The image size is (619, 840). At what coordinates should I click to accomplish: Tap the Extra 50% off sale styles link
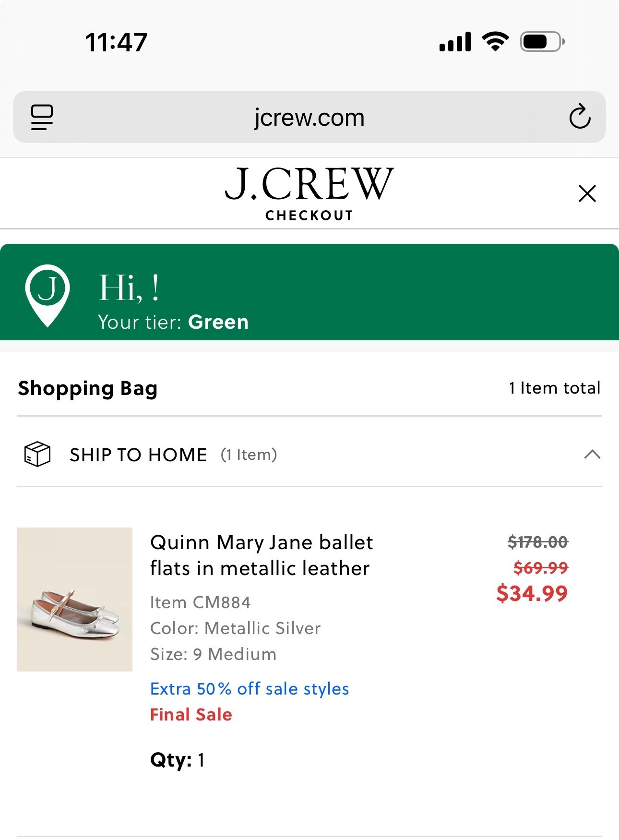click(250, 689)
